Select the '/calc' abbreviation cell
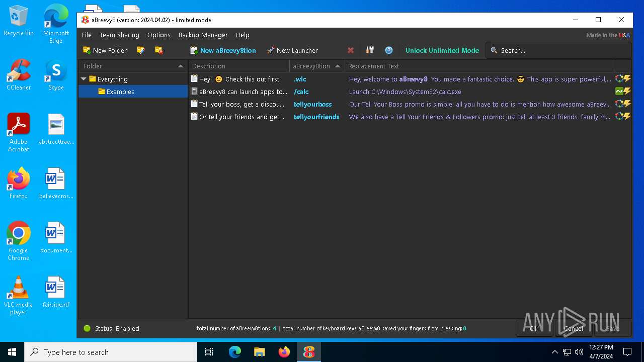This screenshot has height=362, width=644. point(301,92)
